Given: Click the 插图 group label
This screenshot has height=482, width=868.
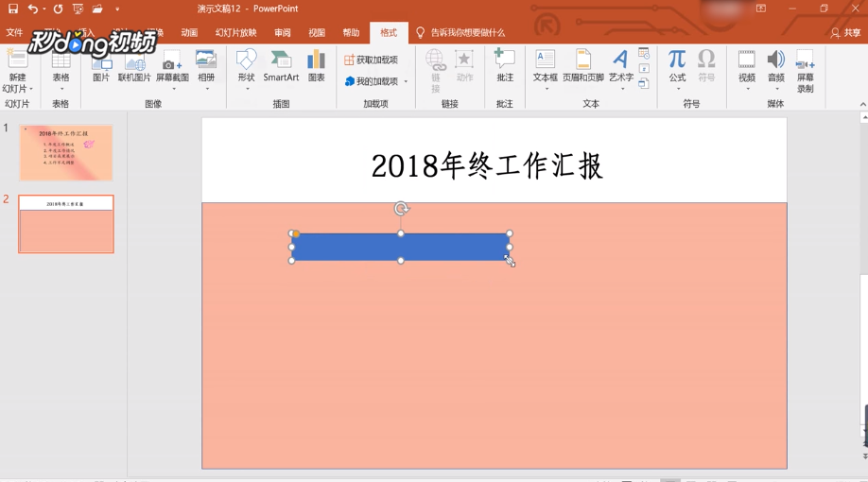Looking at the screenshot, I should pos(281,103).
